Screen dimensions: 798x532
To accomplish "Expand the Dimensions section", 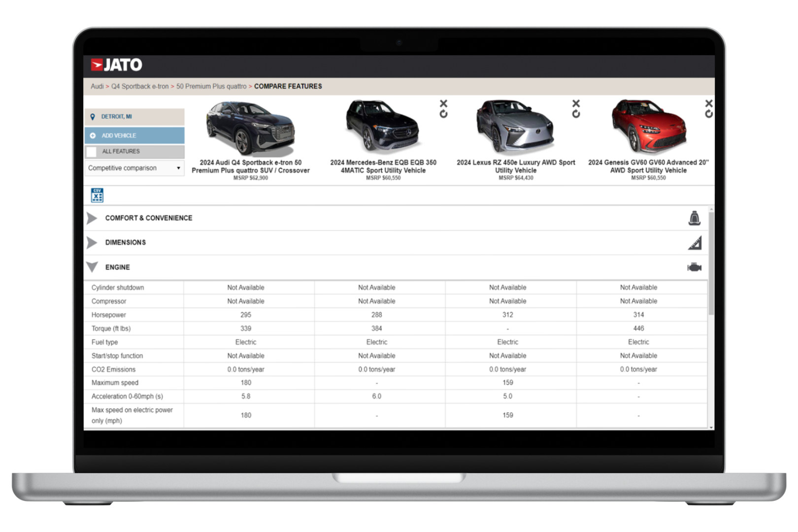I will tap(92, 242).
